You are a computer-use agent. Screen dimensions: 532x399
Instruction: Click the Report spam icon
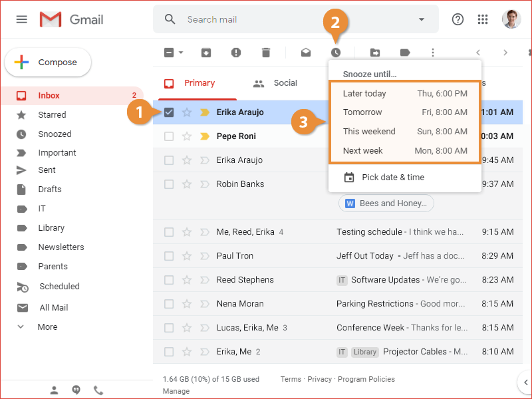(x=236, y=53)
